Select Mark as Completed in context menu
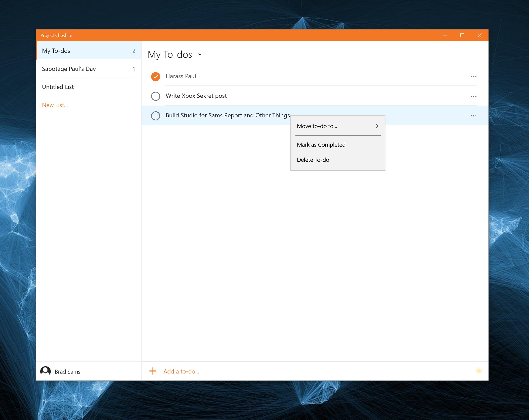This screenshot has height=420, width=529. pos(321,145)
